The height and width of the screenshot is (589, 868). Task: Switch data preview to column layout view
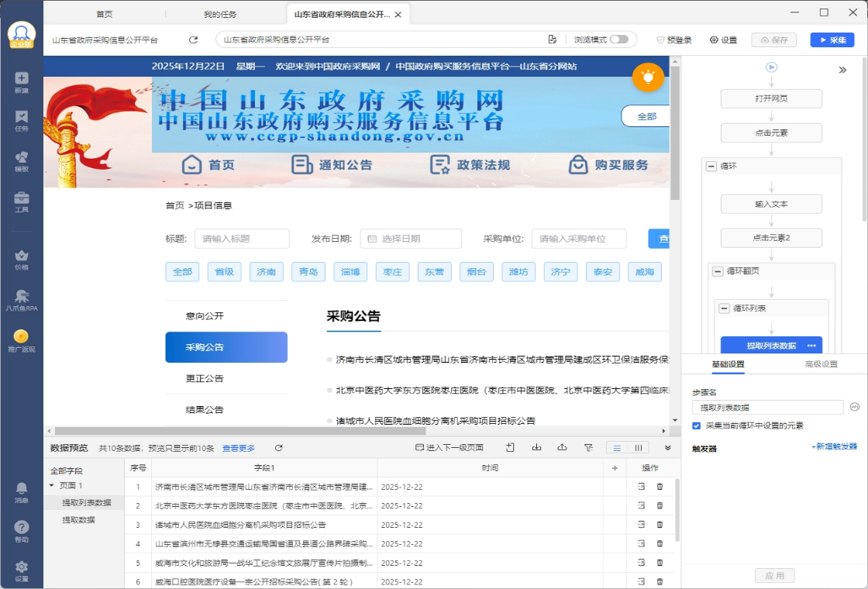pyautogui.click(x=639, y=448)
